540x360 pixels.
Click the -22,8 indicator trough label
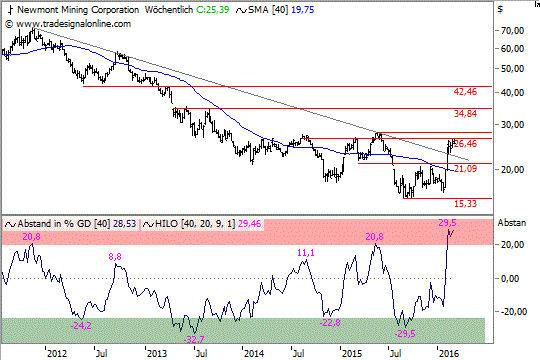pyautogui.click(x=330, y=323)
